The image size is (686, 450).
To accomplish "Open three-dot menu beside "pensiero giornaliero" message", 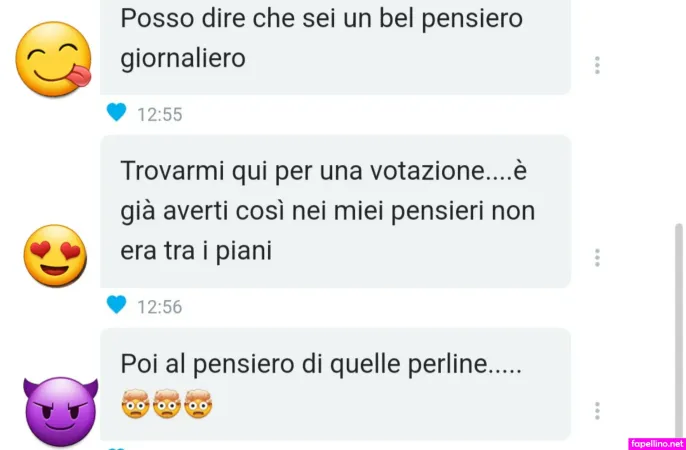I will click(597, 65).
